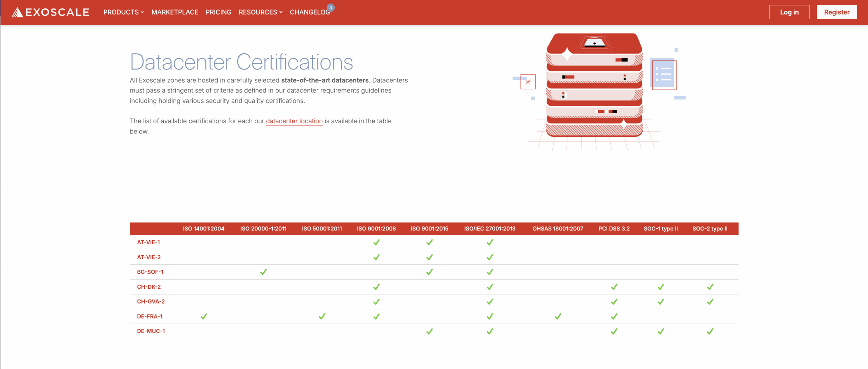The image size is (868, 369).
Task: Click the Log in button
Action: [x=789, y=12]
